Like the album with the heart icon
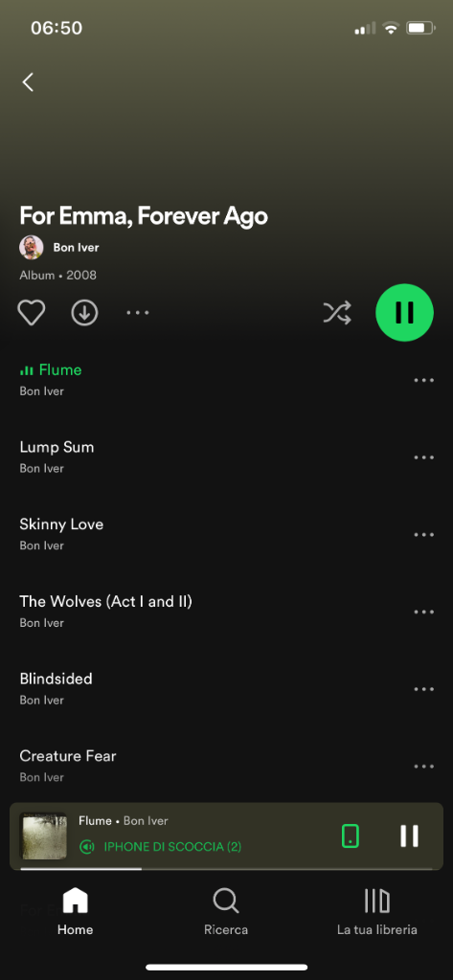453x980 pixels. (x=32, y=313)
